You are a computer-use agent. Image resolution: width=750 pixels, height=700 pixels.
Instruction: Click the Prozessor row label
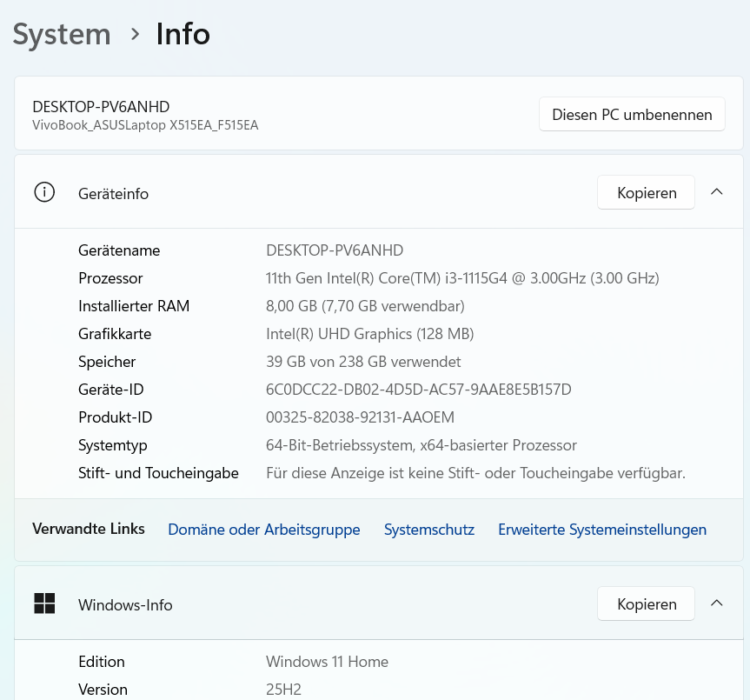[x=110, y=278]
